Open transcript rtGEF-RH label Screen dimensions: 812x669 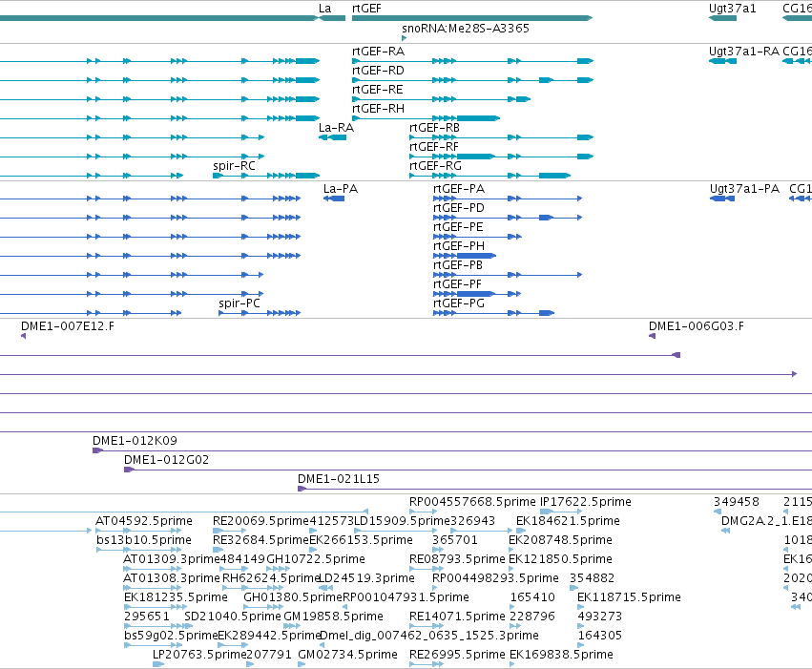378,109
